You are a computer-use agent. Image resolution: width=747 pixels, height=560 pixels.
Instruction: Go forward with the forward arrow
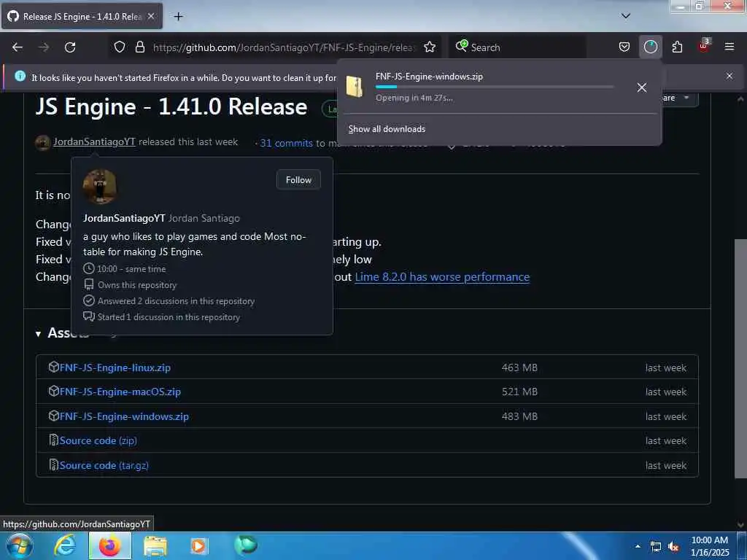(44, 47)
